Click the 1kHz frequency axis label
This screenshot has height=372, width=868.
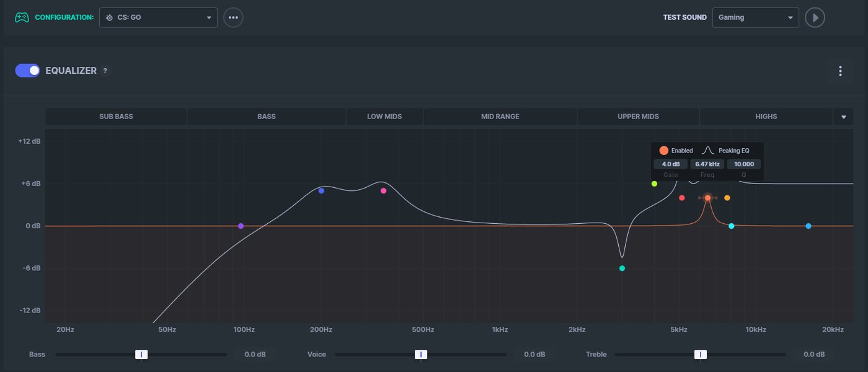500,330
